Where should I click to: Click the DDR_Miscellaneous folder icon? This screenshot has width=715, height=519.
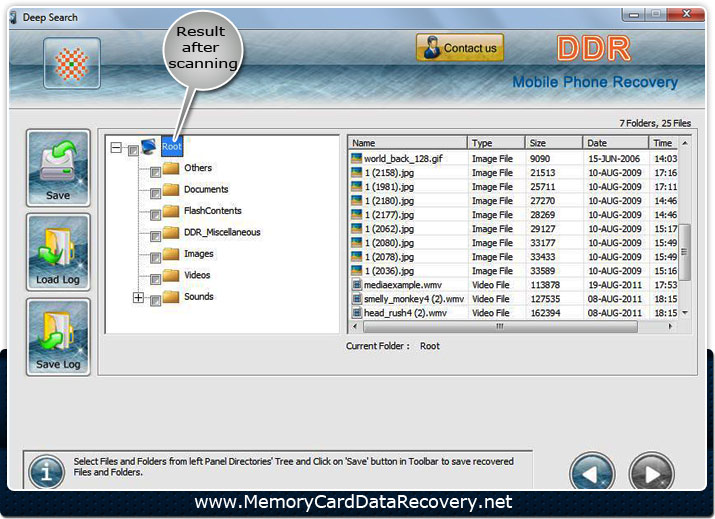[x=171, y=232]
